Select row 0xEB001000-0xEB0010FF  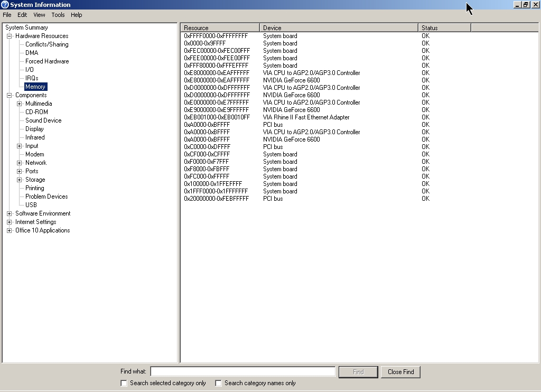217,117
